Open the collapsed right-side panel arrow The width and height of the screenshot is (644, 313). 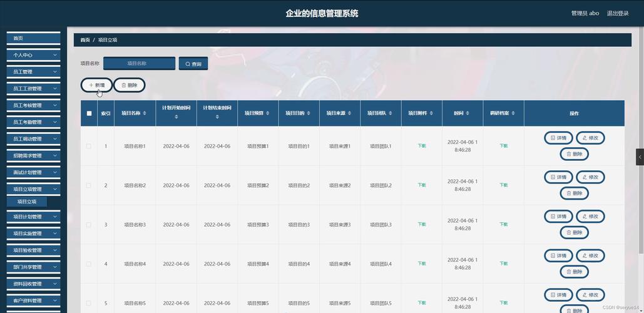640,157
